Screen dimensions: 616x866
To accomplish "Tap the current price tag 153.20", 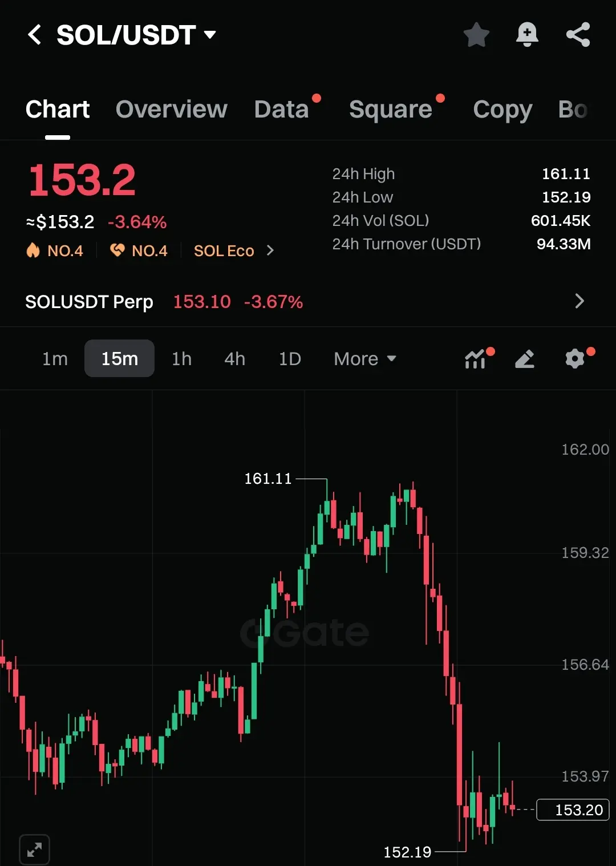I will 573,810.
